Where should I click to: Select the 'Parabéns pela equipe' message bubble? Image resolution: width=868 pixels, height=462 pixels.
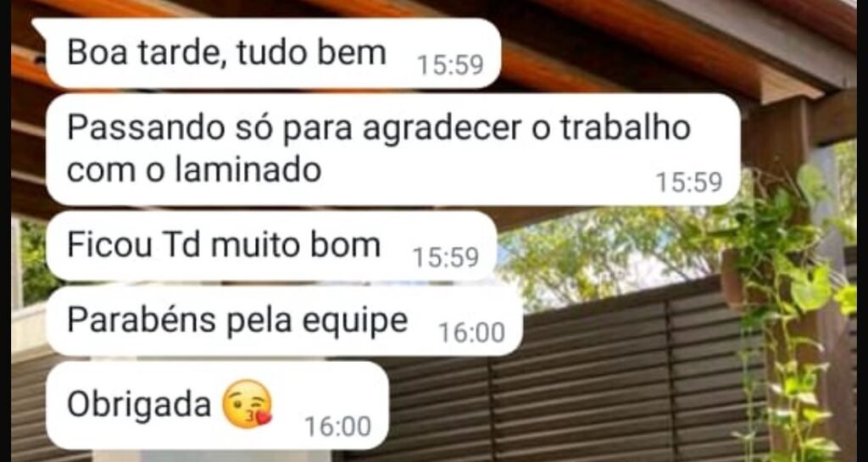pyautogui.click(x=284, y=321)
